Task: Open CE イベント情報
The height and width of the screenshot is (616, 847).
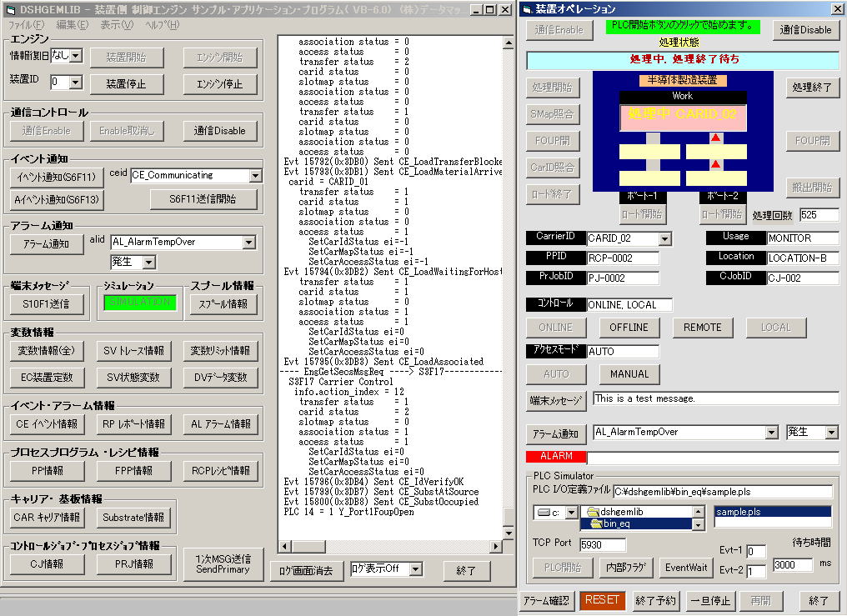Action: pos(47,424)
